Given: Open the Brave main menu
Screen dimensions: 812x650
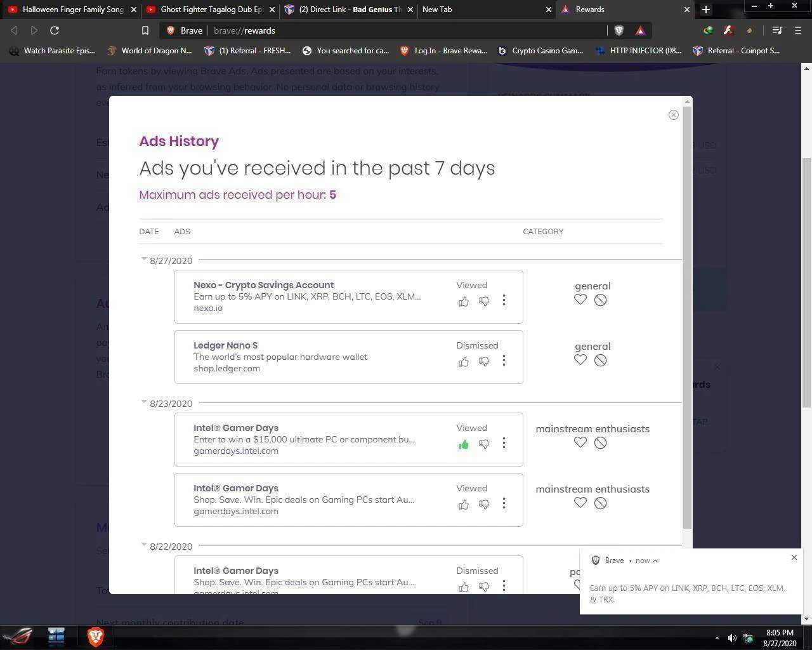Looking at the screenshot, I should 798,30.
